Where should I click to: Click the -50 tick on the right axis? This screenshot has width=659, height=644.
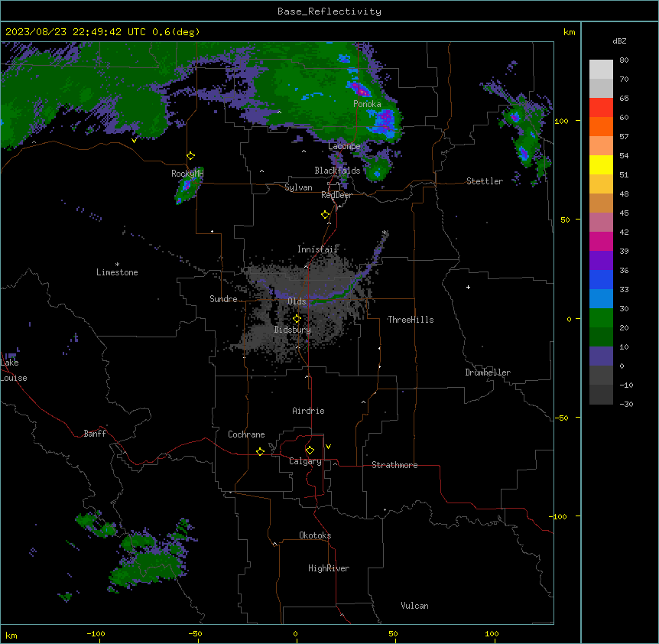pyautogui.click(x=561, y=418)
